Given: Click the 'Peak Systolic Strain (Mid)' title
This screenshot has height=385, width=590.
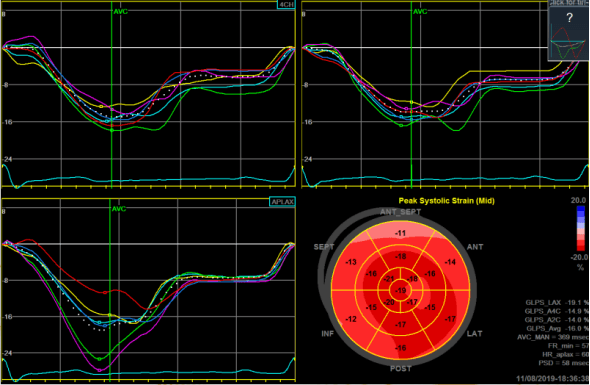Looking at the screenshot, I should coord(446,201).
